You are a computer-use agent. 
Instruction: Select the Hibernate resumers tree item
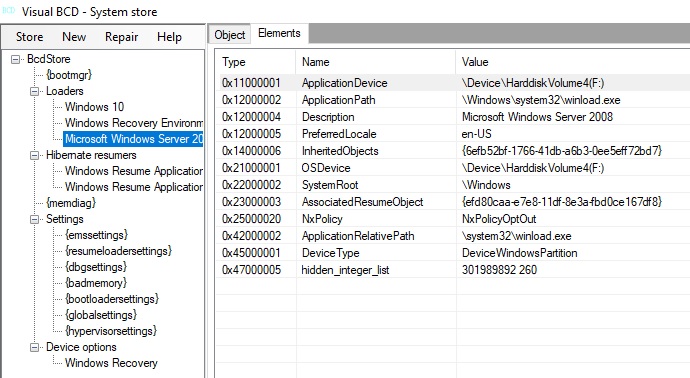[91, 155]
